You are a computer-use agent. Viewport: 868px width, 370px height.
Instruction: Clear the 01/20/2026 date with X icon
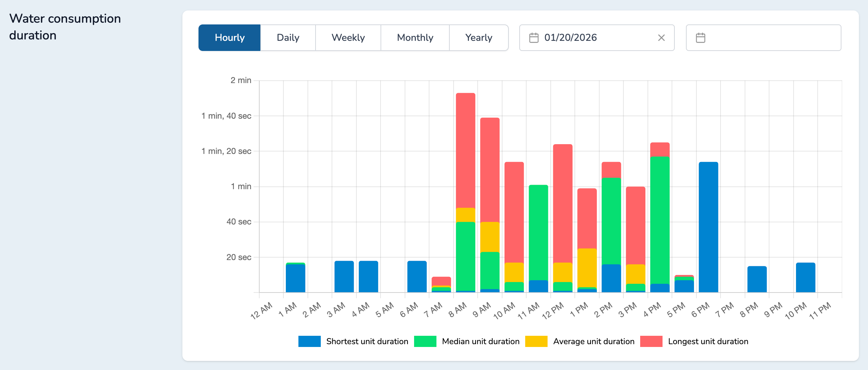(x=661, y=38)
